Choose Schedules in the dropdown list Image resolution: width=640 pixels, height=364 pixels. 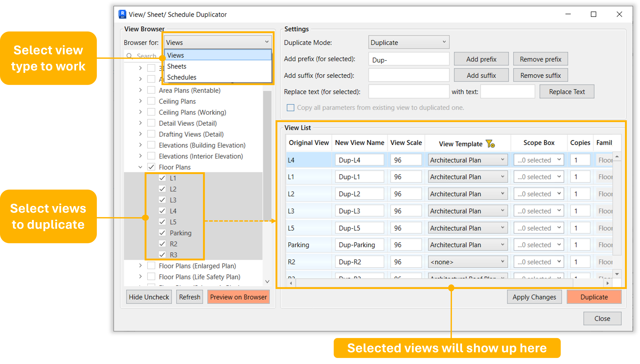click(182, 77)
